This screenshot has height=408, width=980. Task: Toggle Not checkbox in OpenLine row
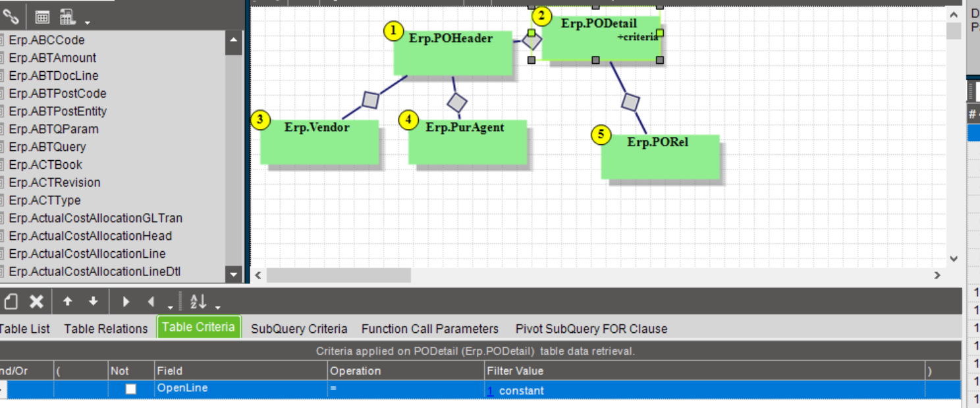130,389
